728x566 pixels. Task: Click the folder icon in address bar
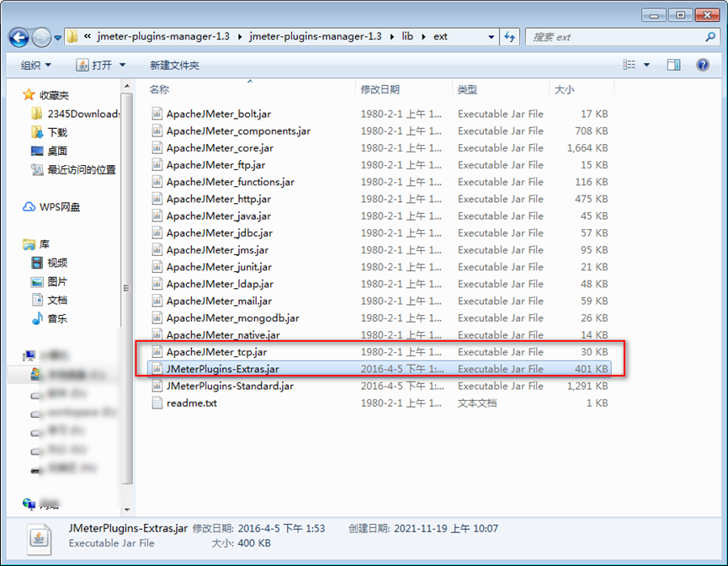(72, 37)
